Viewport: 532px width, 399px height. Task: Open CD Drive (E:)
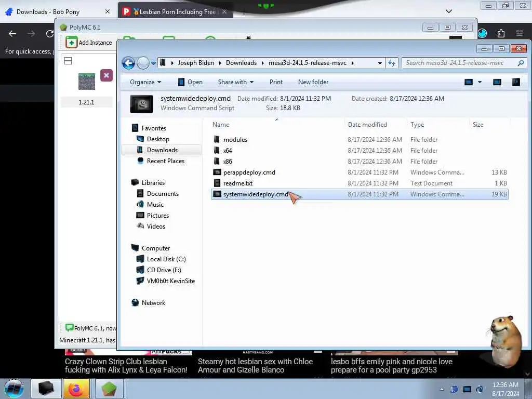point(164,270)
